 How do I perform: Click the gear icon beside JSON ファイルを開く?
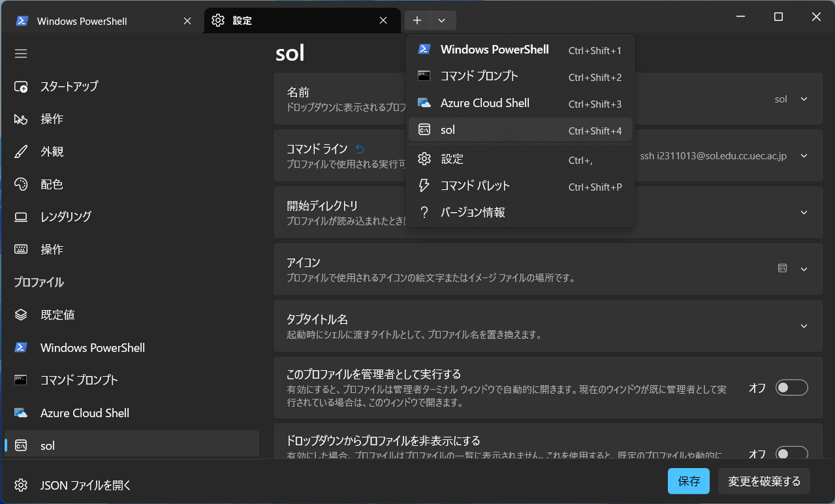point(21,485)
